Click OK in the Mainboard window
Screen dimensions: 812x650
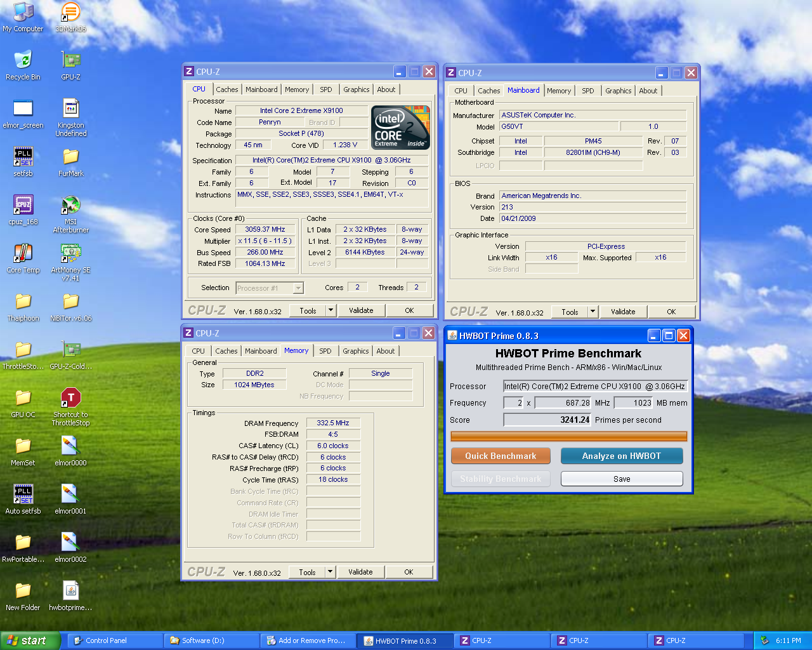tap(671, 312)
